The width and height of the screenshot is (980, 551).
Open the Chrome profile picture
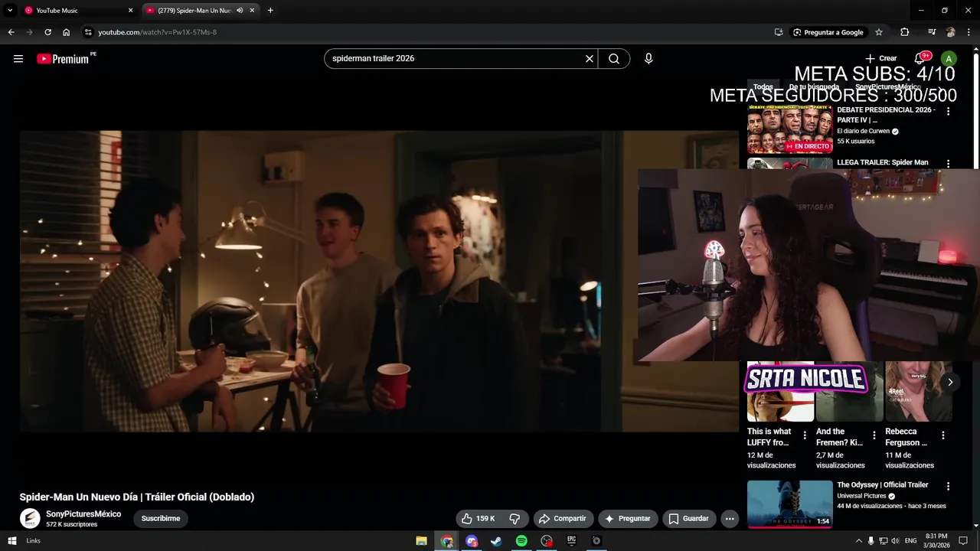950,32
